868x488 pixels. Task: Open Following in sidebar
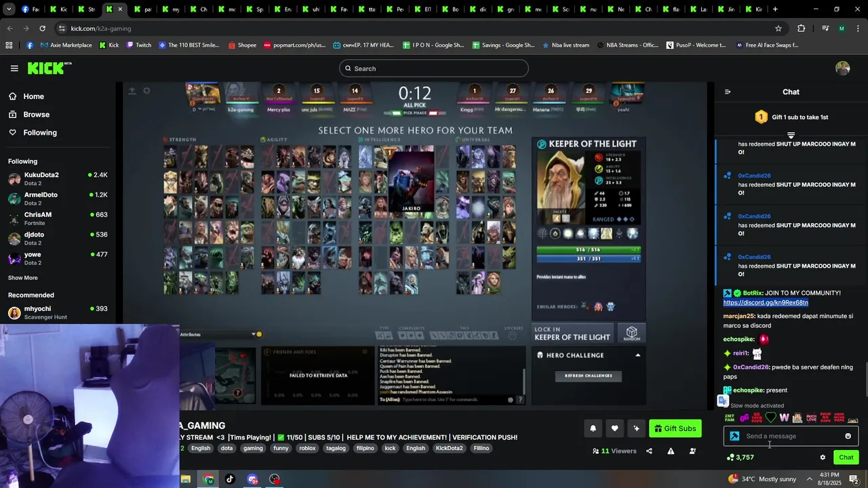coord(33,133)
